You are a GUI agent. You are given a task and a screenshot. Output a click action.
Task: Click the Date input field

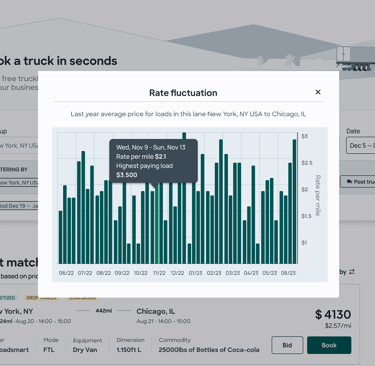(x=361, y=146)
